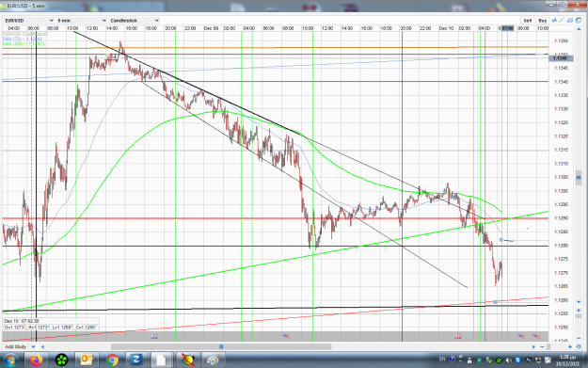588x368 pixels.
Task: Open Outlook from the taskbar
Action: click(87, 360)
